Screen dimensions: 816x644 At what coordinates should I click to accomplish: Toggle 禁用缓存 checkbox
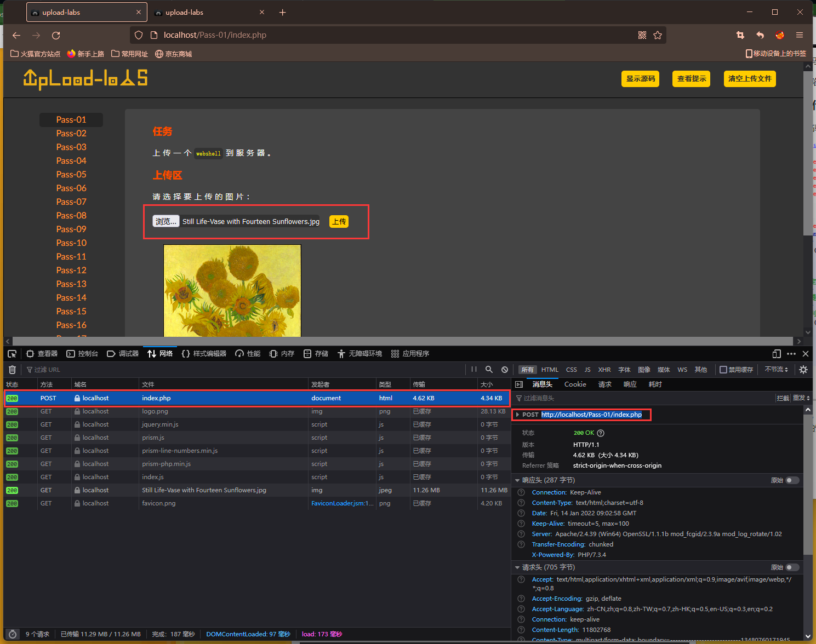coord(723,370)
